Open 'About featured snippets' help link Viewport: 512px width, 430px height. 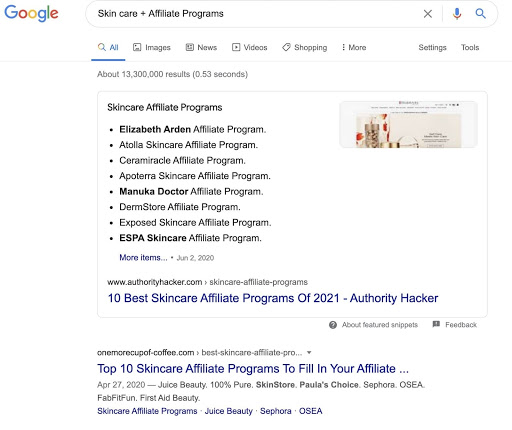pyautogui.click(x=380, y=325)
